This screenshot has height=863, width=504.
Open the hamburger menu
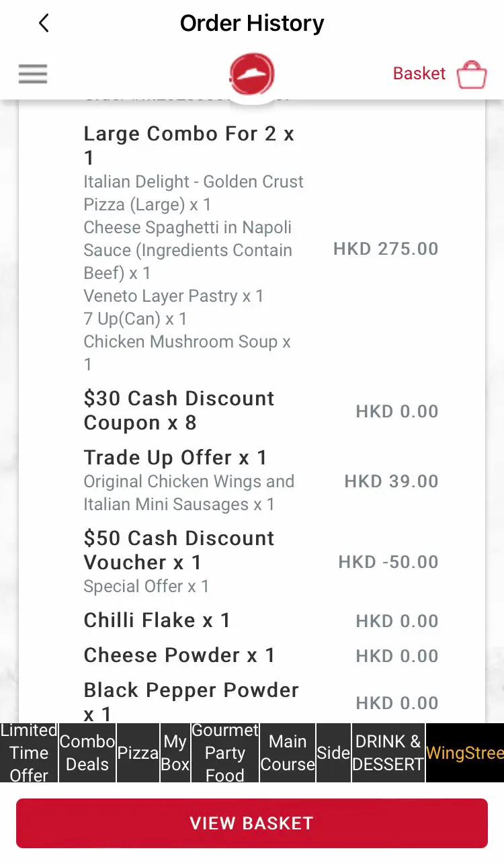33,73
